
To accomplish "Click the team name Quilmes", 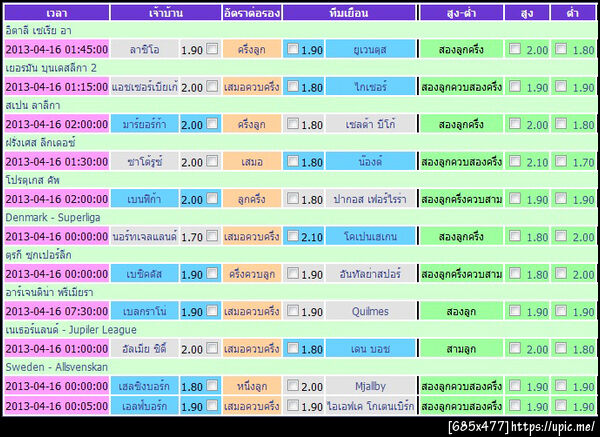I will point(370,311).
